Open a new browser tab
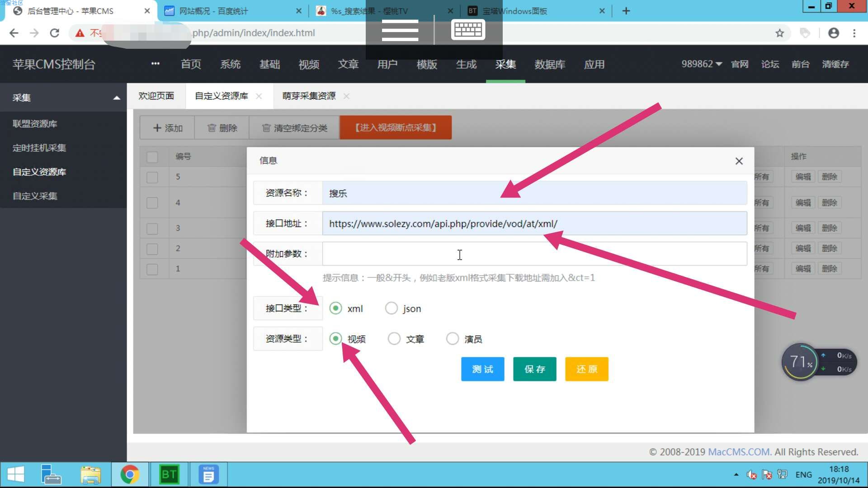 click(x=626, y=11)
